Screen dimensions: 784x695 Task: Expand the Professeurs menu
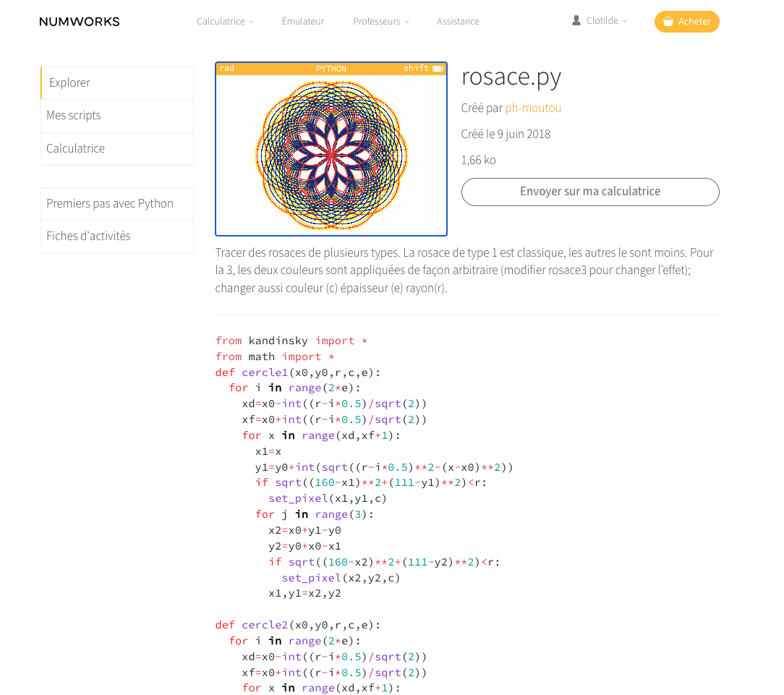381,22
